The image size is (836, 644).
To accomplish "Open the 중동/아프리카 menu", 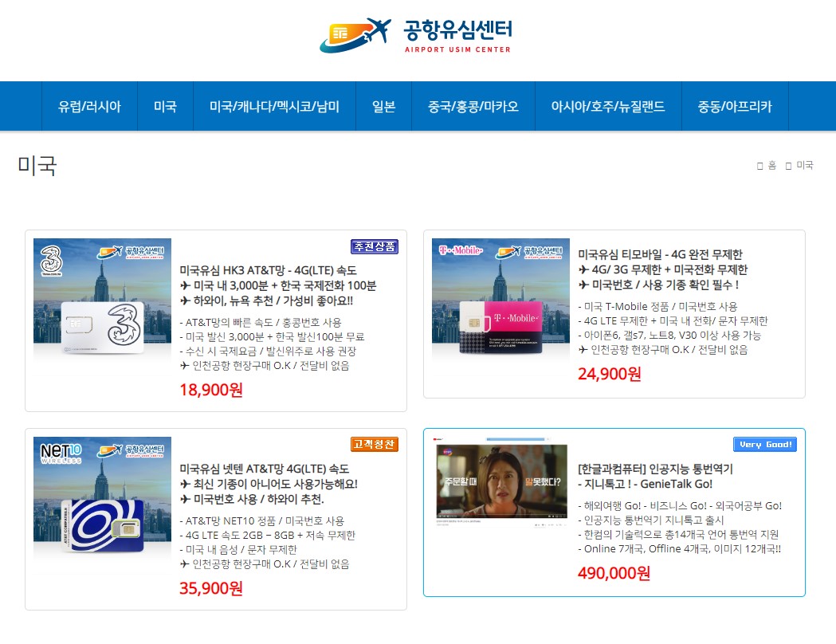I will (736, 106).
